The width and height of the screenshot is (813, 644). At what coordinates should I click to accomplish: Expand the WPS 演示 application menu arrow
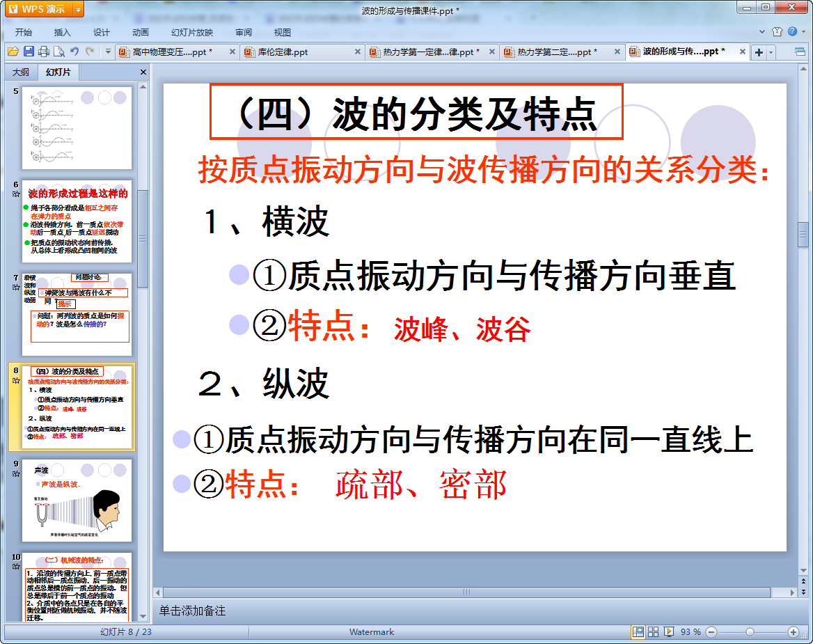click(x=78, y=10)
